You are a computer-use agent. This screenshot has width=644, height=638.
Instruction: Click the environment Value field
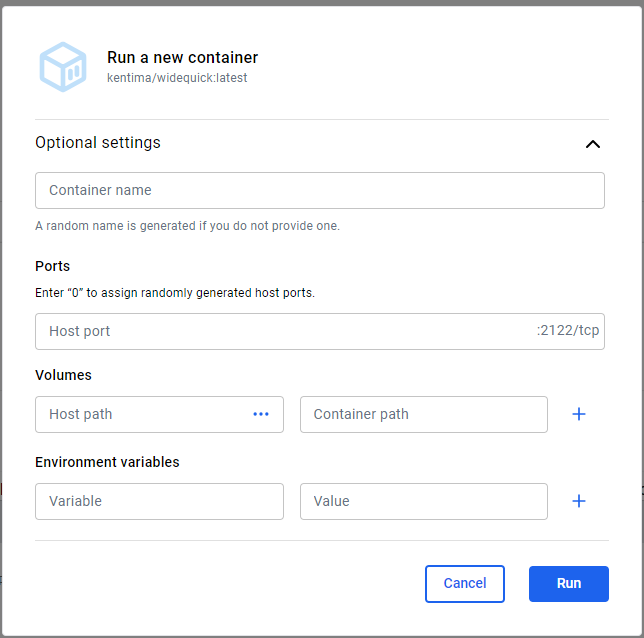coord(423,501)
